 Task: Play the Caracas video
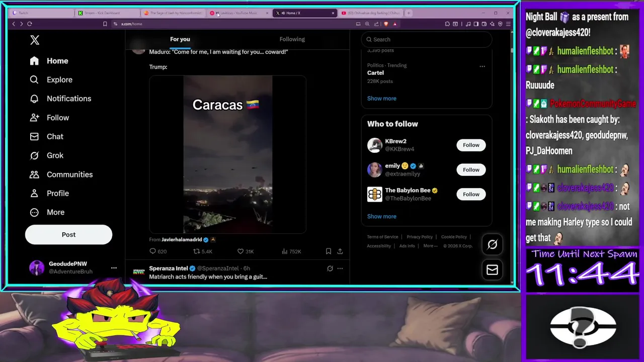(227, 154)
